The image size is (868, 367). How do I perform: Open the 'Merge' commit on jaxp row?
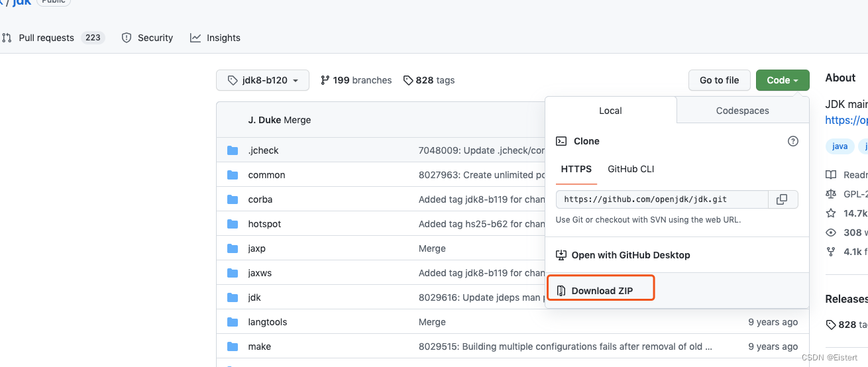click(x=432, y=248)
